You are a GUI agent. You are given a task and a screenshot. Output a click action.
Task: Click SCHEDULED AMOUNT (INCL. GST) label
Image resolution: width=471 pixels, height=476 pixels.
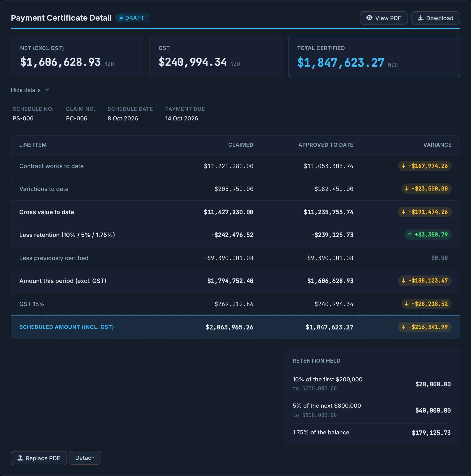pos(67,327)
